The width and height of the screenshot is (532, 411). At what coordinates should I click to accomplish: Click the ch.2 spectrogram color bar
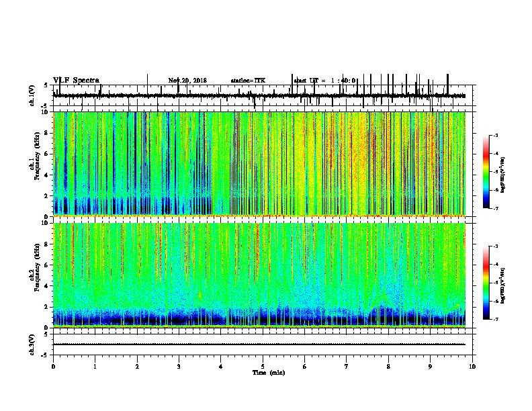[x=486, y=283]
